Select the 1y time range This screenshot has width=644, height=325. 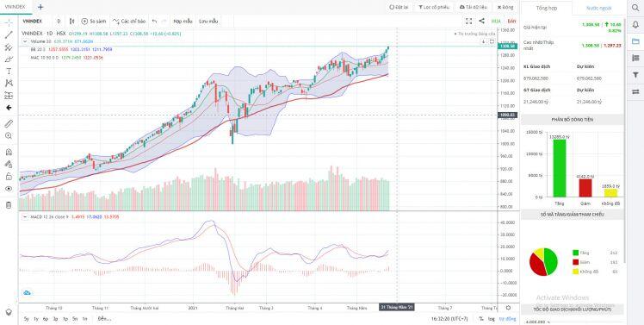pyautogui.click(x=36, y=319)
